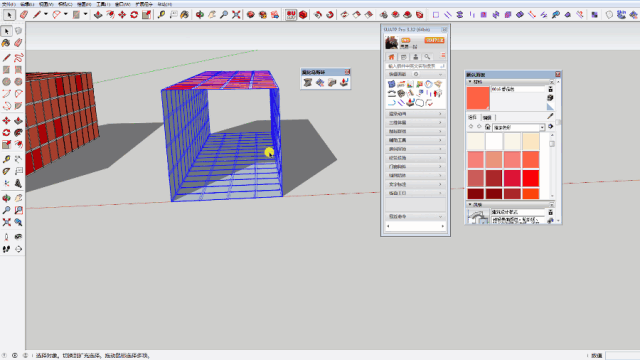
Task: Click the Zoom Extents icon in top toolbar
Action: [x=236, y=15]
